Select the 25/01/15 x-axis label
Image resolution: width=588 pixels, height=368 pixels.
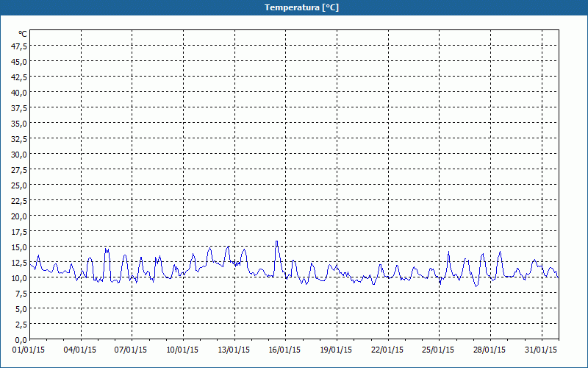[438, 350]
